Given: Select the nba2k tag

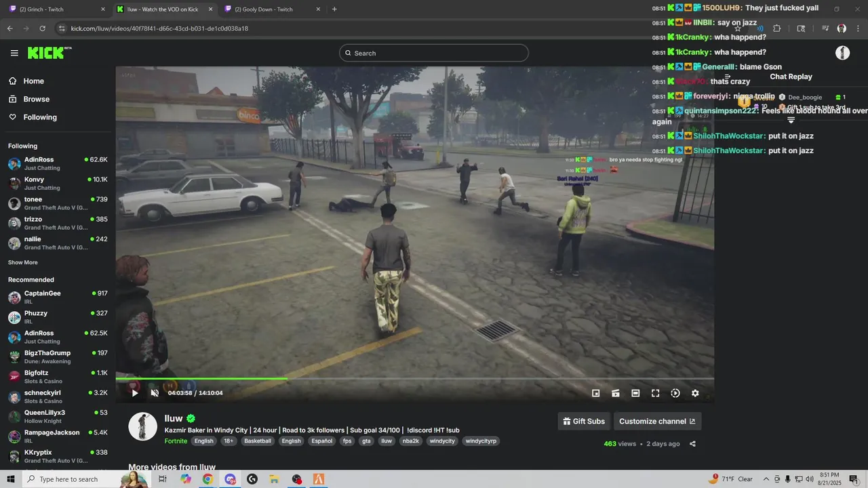Looking at the screenshot, I should [x=411, y=441].
